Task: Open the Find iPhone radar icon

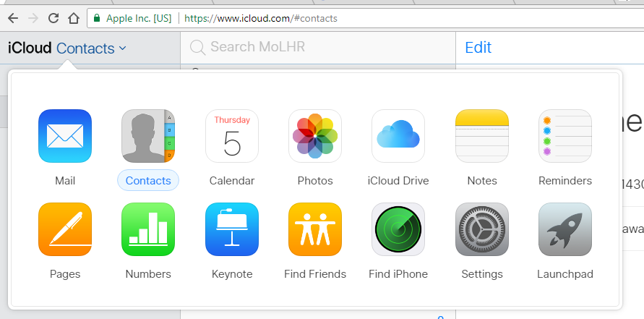Action: [398, 229]
